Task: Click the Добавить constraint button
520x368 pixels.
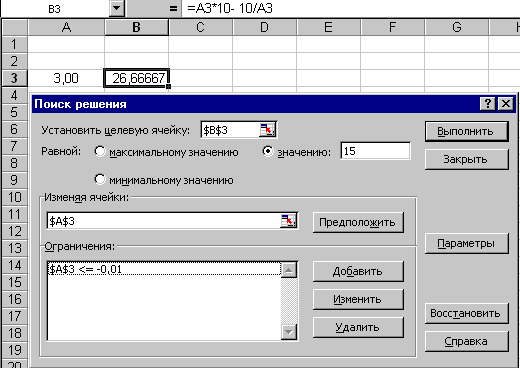Action: [x=358, y=271]
